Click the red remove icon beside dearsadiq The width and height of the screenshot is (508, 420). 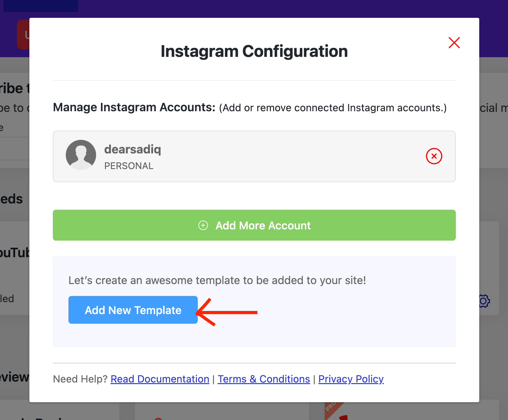434,156
